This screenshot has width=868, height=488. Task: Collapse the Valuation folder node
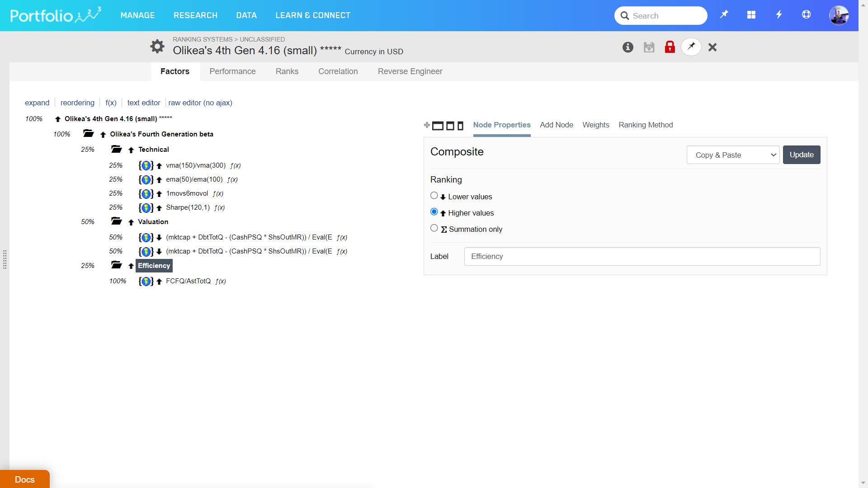click(116, 221)
